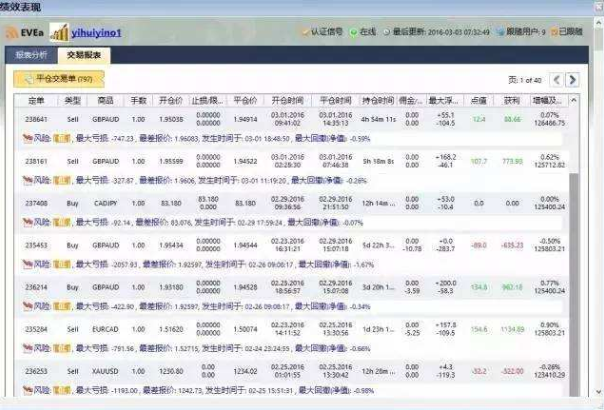
Task: Open the yihuiyino1 profile link
Action: (x=96, y=33)
